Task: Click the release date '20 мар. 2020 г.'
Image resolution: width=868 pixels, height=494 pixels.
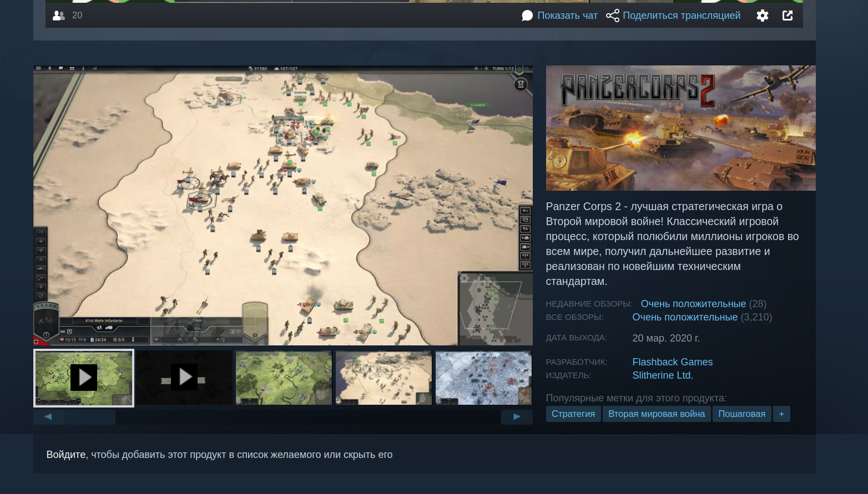Action: tap(666, 338)
